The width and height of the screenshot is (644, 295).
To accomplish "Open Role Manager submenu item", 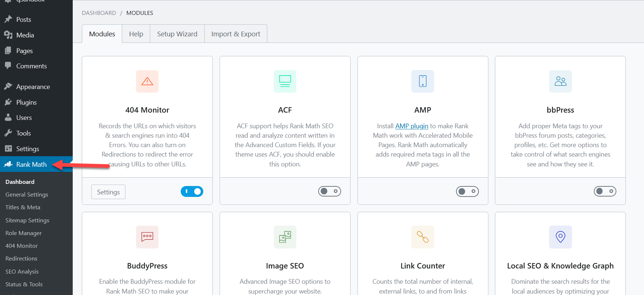I will (x=24, y=233).
